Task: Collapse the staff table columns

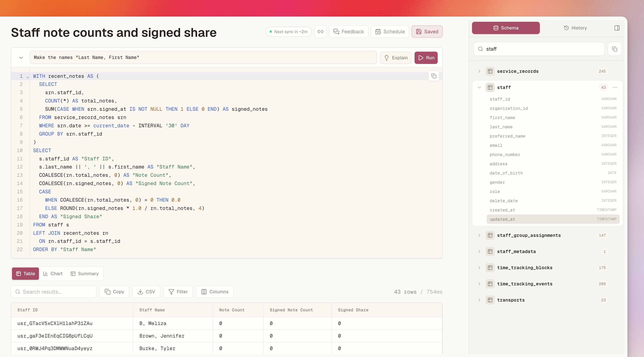Action: (479, 87)
